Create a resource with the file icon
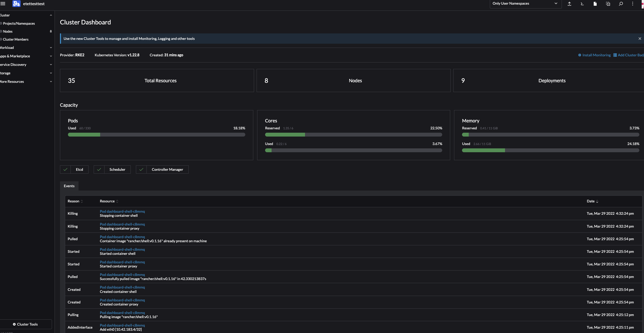 point(595,4)
